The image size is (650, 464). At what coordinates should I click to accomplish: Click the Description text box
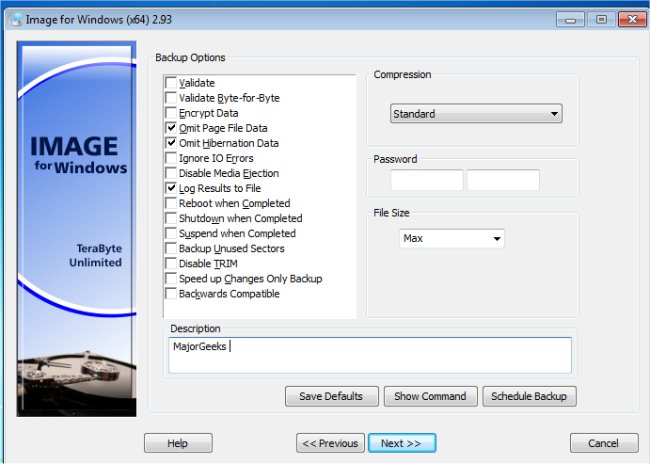coord(370,355)
